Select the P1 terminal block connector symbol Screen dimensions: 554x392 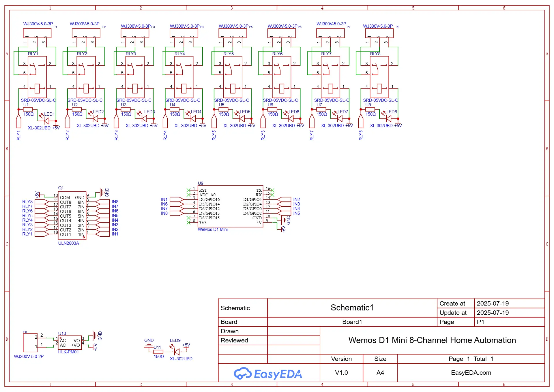point(37,33)
